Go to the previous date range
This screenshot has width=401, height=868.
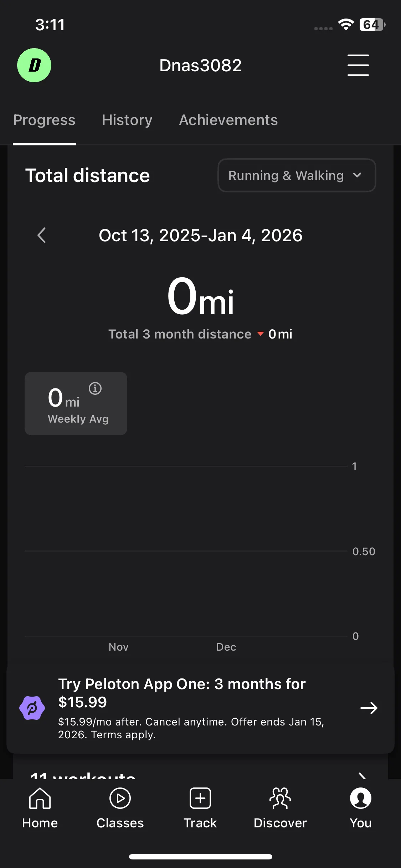coord(42,235)
